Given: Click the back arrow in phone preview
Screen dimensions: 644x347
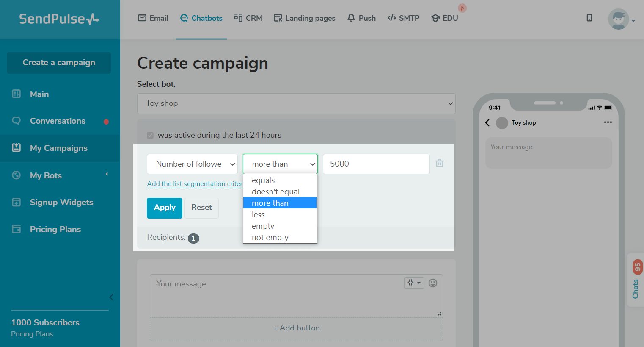Looking at the screenshot, I should 487,123.
